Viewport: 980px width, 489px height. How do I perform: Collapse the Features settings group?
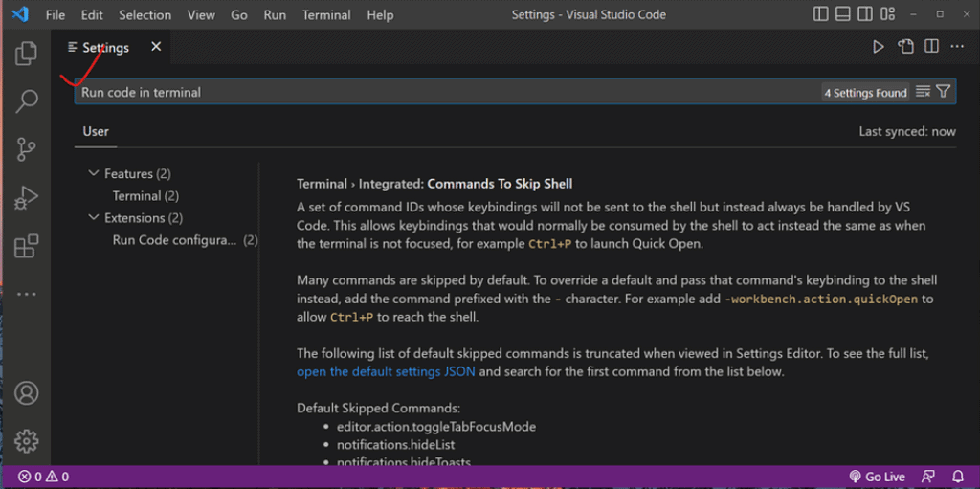(x=93, y=173)
